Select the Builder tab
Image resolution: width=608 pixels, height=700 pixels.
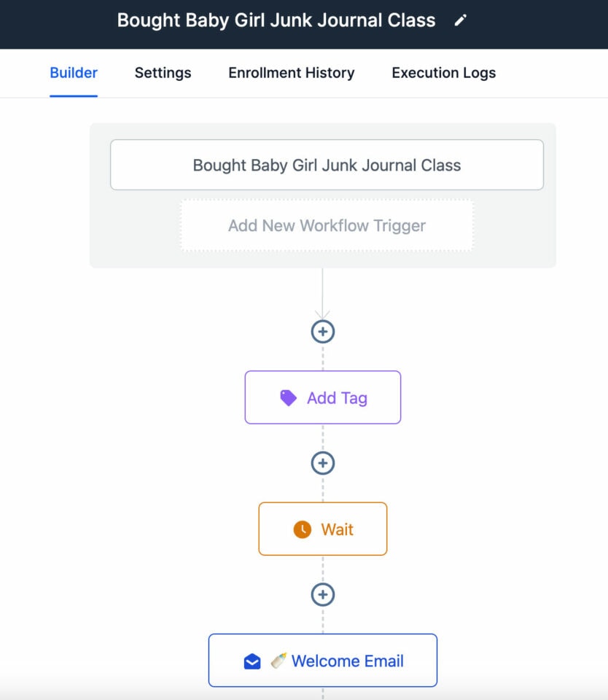click(x=73, y=73)
